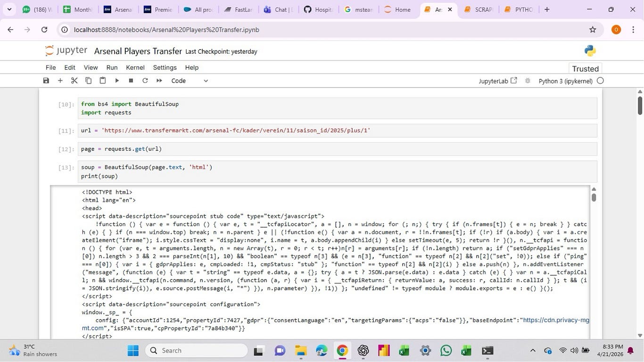Screen dimensions: 644x362
Task: Click the Python 3 (ipykernel) kernel name
Action: pyautogui.click(x=565, y=81)
